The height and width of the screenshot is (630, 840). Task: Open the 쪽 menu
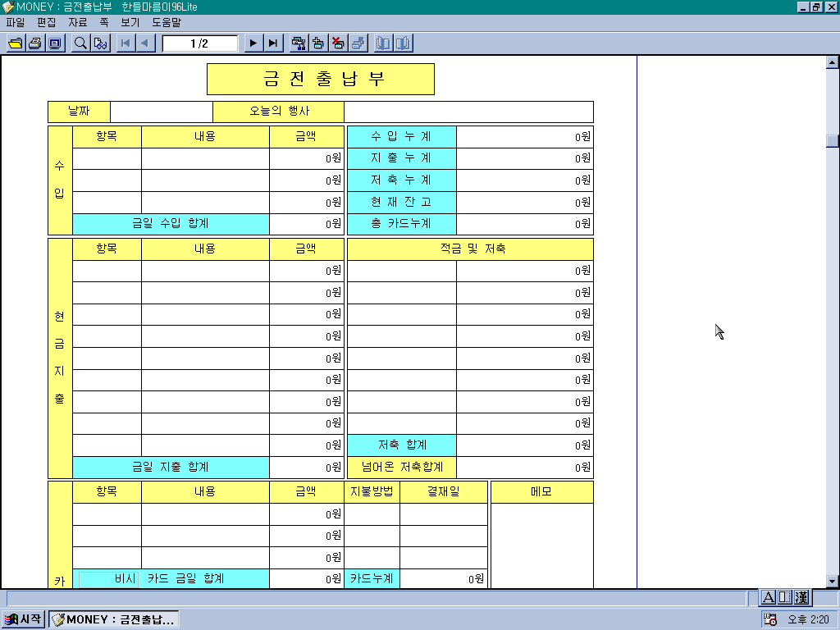point(104,22)
